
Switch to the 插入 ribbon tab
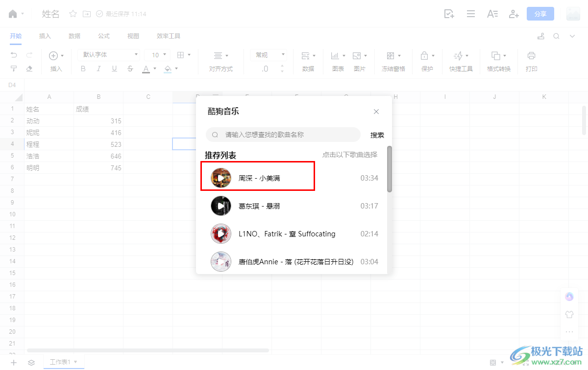pos(45,36)
